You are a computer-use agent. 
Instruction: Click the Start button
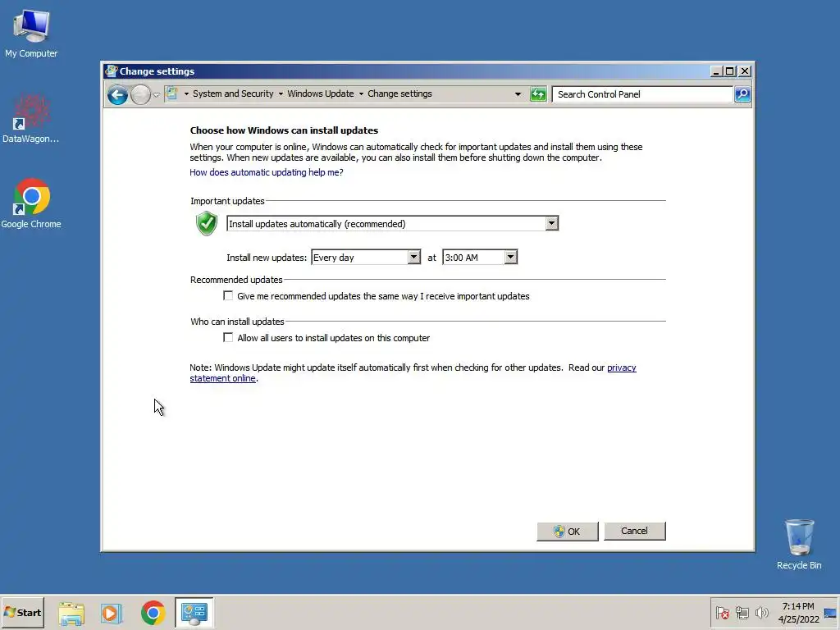[x=22, y=612]
